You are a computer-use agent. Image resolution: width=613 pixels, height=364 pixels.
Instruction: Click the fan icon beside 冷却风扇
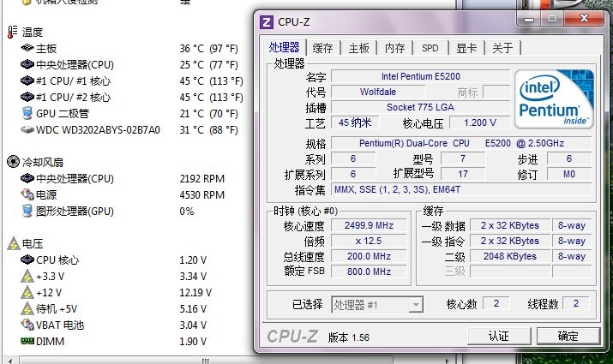coord(12,162)
